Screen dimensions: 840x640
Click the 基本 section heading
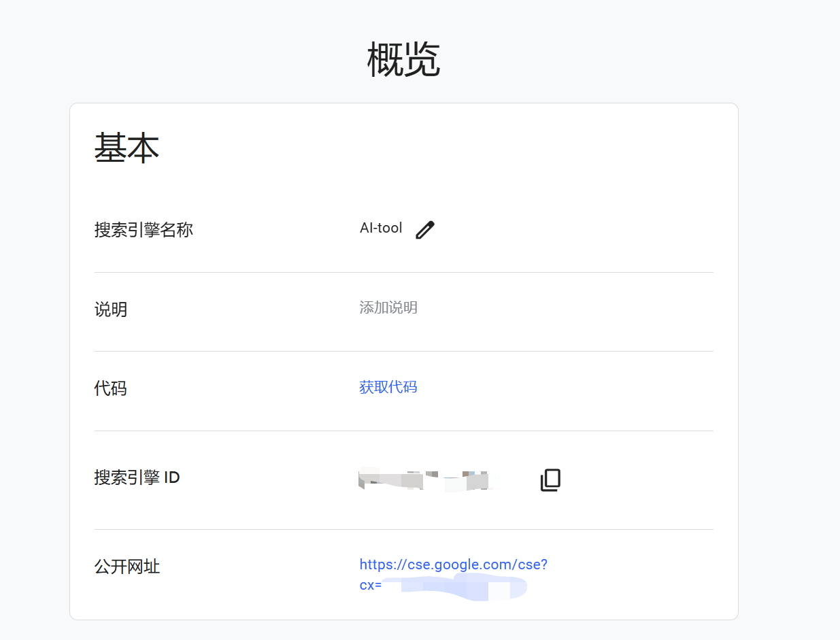(127, 148)
